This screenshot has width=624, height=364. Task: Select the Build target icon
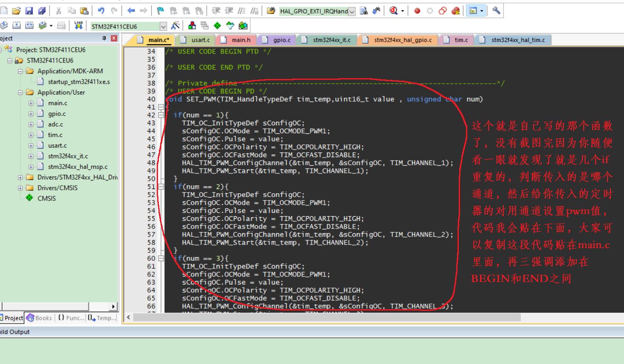click(x=17, y=25)
